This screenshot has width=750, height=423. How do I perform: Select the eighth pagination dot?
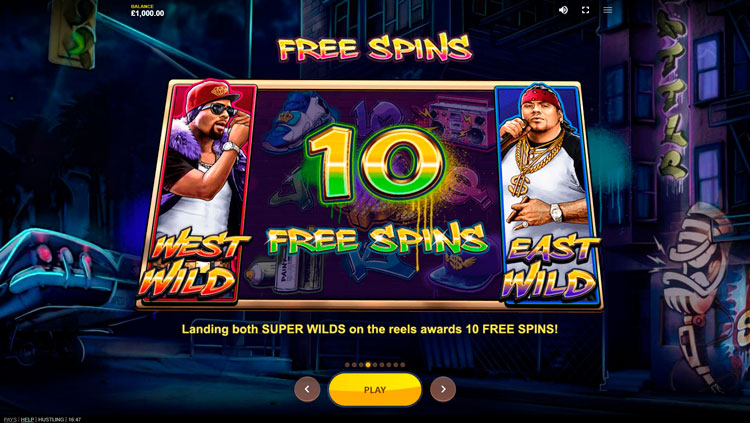point(396,365)
